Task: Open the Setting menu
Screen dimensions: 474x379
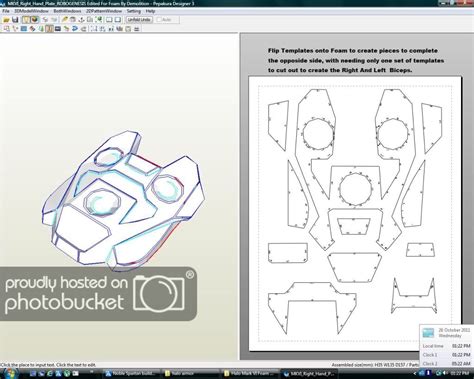Action: pyautogui.click(x=133, y=11)
